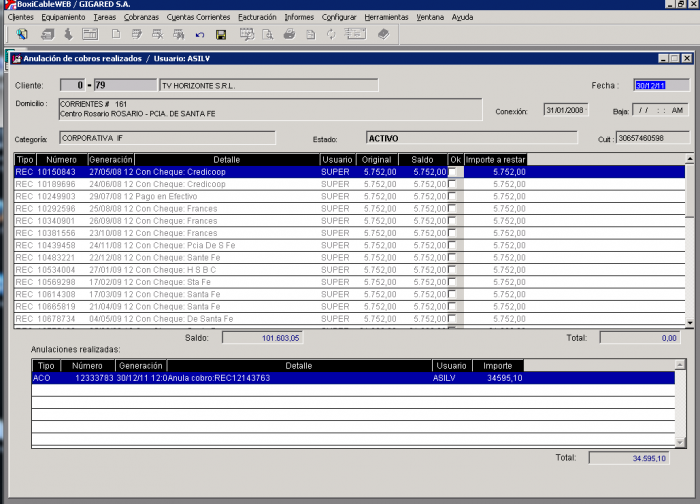Expand the Herramientas menu

coord(386,17)
